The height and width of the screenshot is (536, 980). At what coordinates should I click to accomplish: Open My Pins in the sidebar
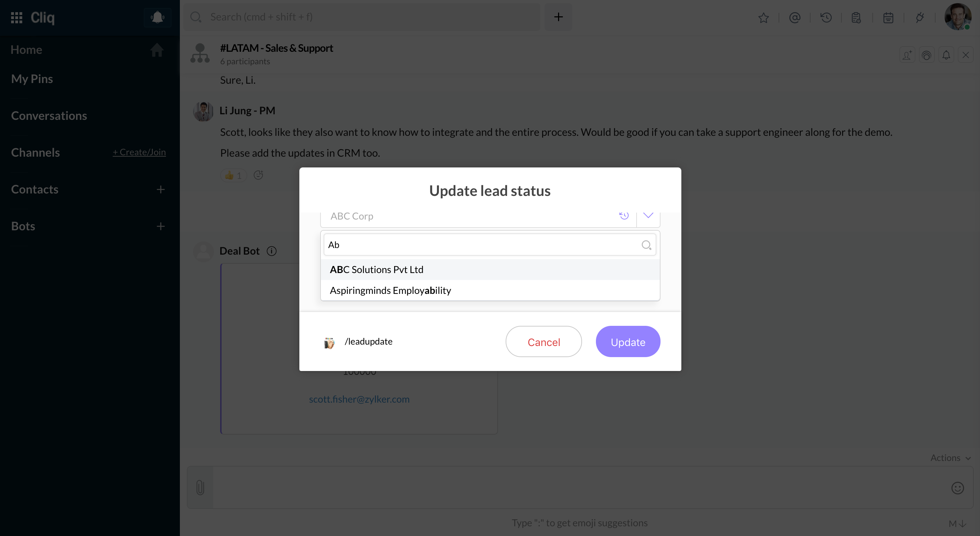(32, 79)
